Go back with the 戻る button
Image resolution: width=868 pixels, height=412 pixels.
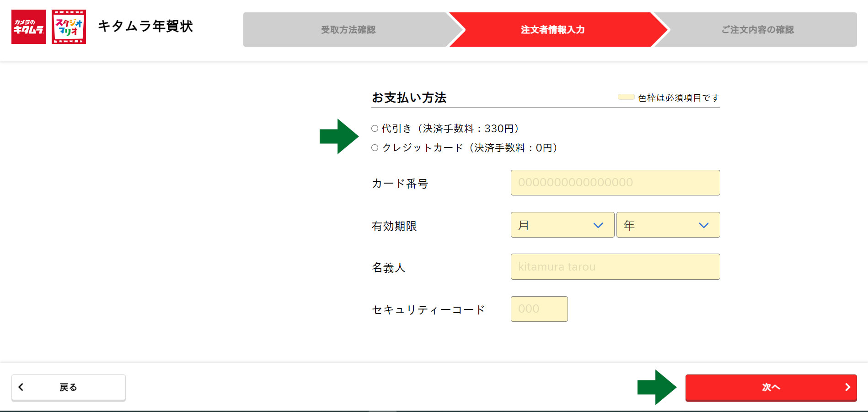[69, 388]
